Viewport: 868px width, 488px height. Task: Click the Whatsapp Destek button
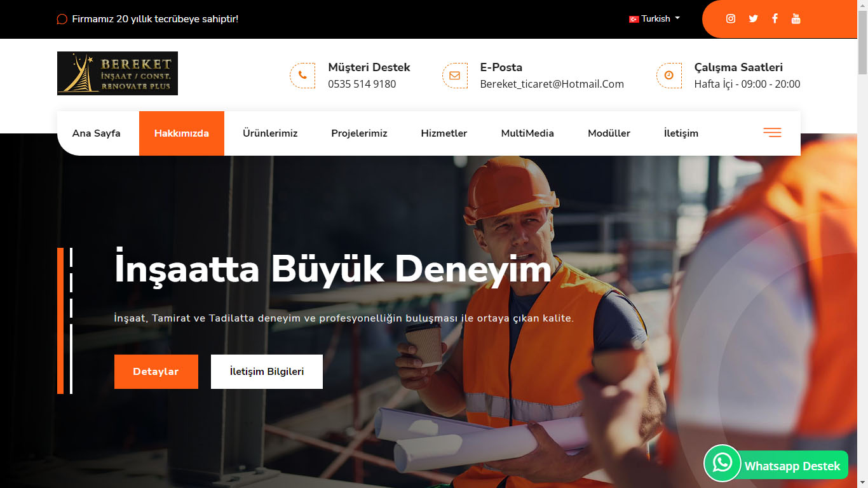click(792, 466)
